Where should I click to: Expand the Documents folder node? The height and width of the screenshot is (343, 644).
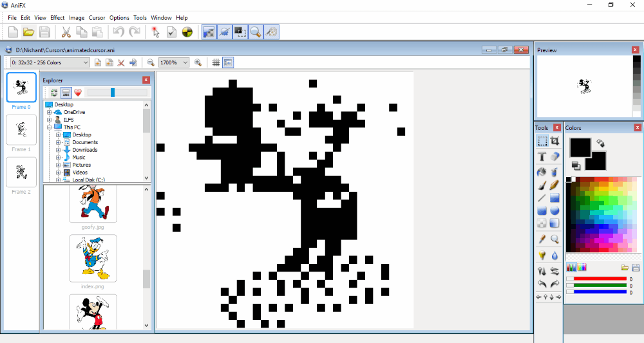59,142
